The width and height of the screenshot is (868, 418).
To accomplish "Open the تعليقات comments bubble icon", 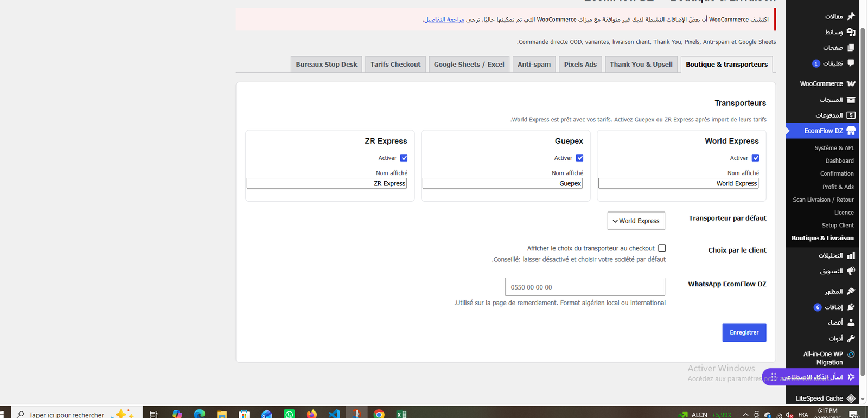I will click(x=851, y=63).
